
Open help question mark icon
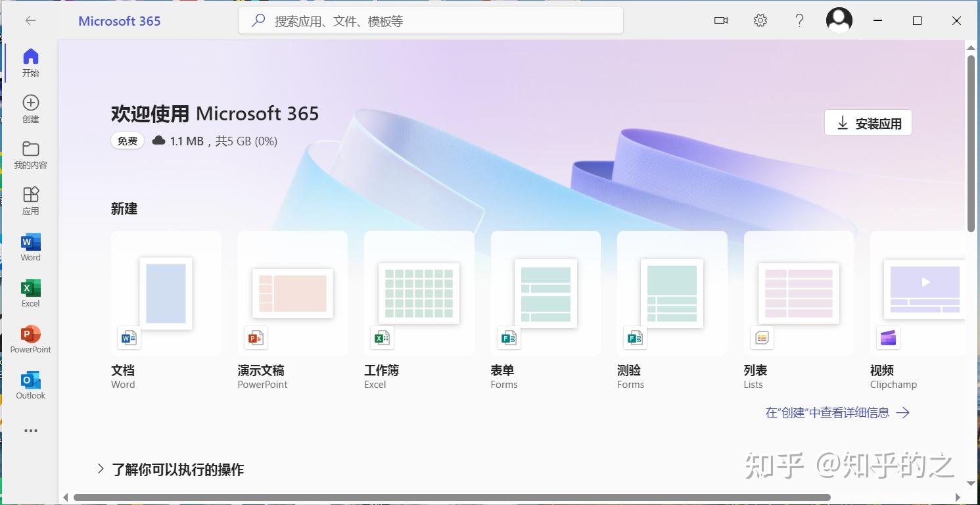tap(799, 21)
